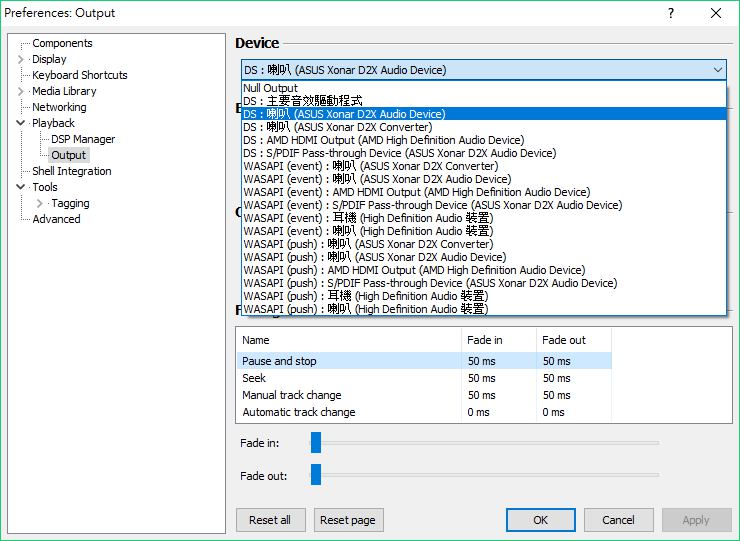Select WASAPI (event) : 喇叭 (ASUS Xonar D2X Audio Device)
The height and width of the screenshot is (541, 740).
pyautogui.click(x=484, y=179)
